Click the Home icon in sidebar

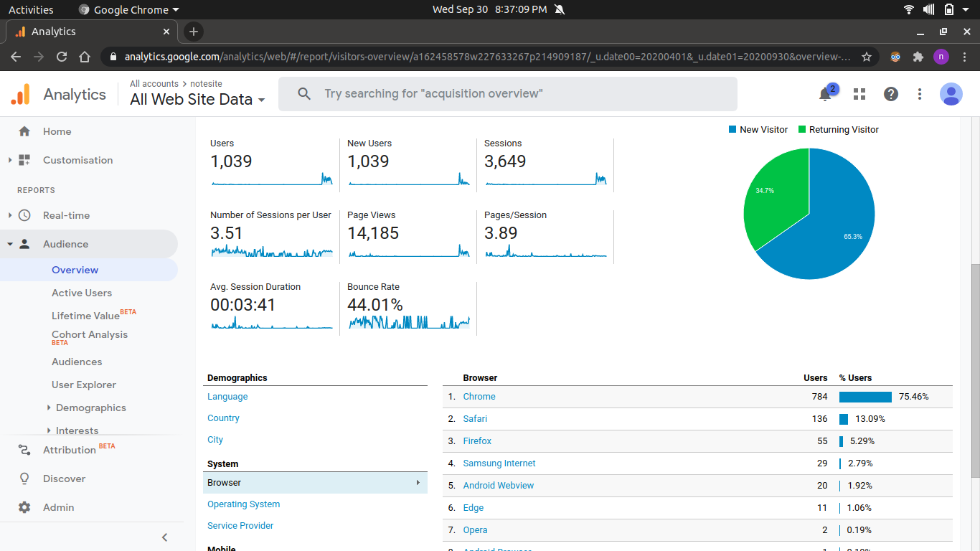[24, 131]
